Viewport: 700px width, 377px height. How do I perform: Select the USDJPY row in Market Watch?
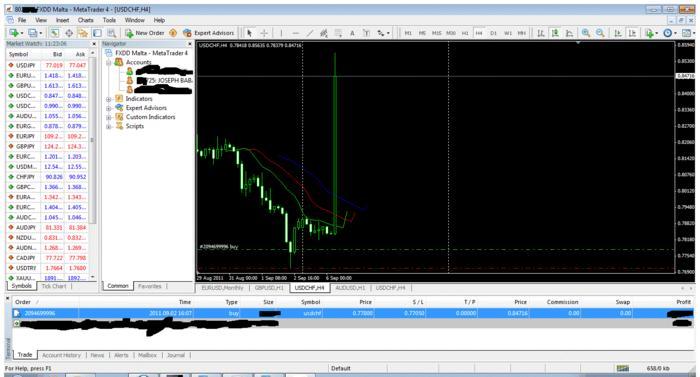47,65
